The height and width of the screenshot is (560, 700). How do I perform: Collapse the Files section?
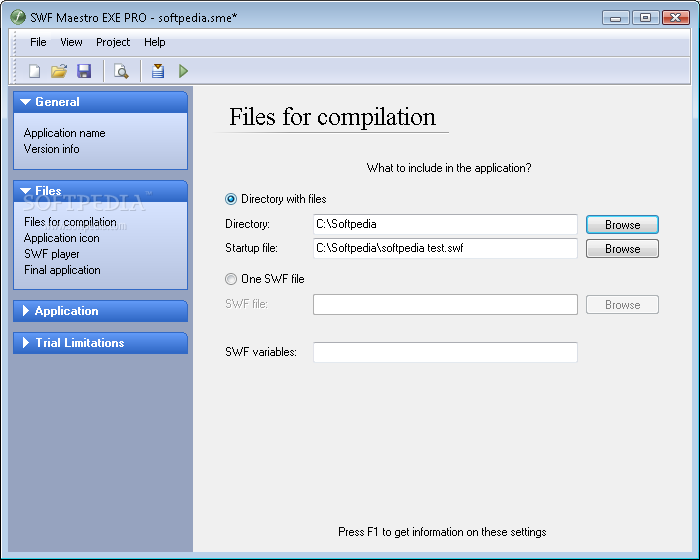[x=100, y=191]
